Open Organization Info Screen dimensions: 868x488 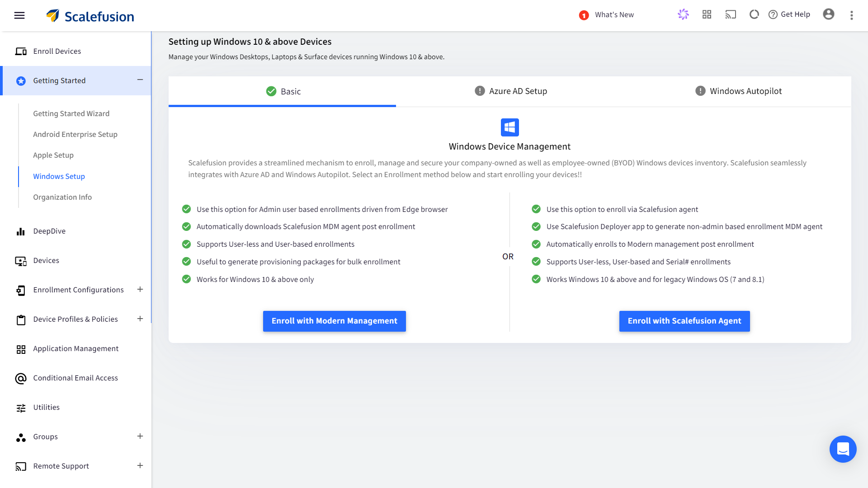tap(62, 197)
